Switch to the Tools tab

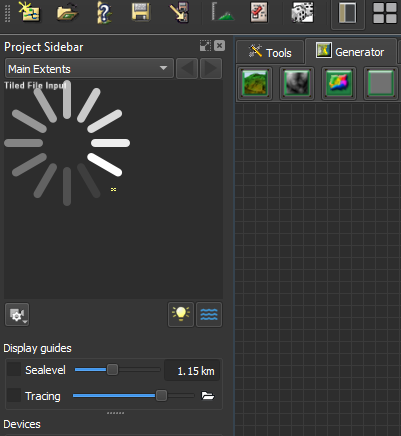tap(270, 52)
